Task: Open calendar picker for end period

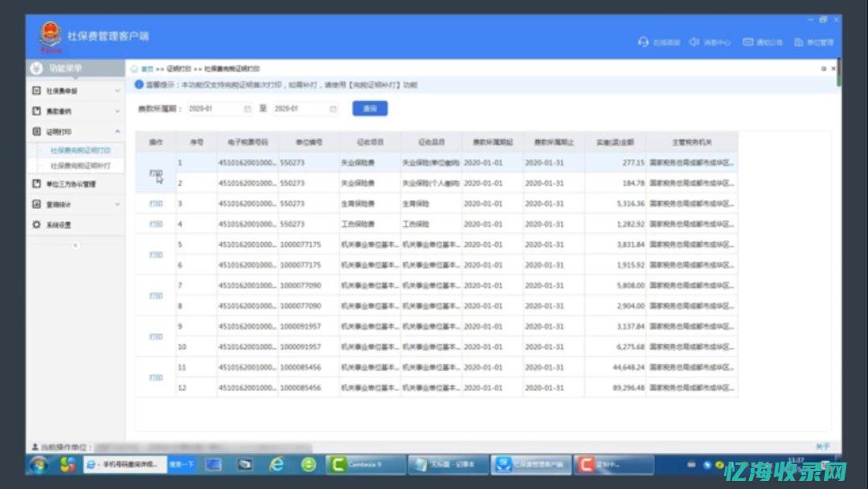Action: tap(333, 109)
